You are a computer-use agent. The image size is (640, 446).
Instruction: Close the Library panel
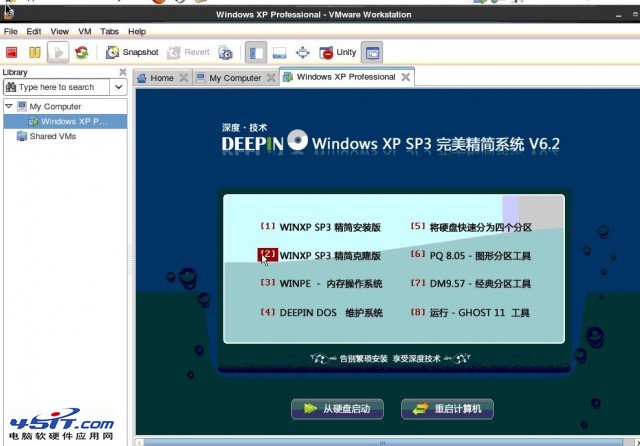122,72
